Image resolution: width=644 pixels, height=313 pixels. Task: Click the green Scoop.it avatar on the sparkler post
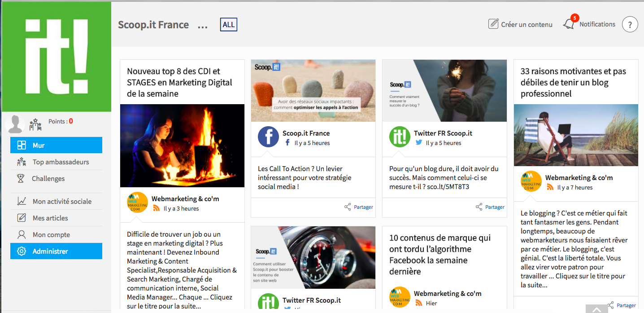pos(400,137)
